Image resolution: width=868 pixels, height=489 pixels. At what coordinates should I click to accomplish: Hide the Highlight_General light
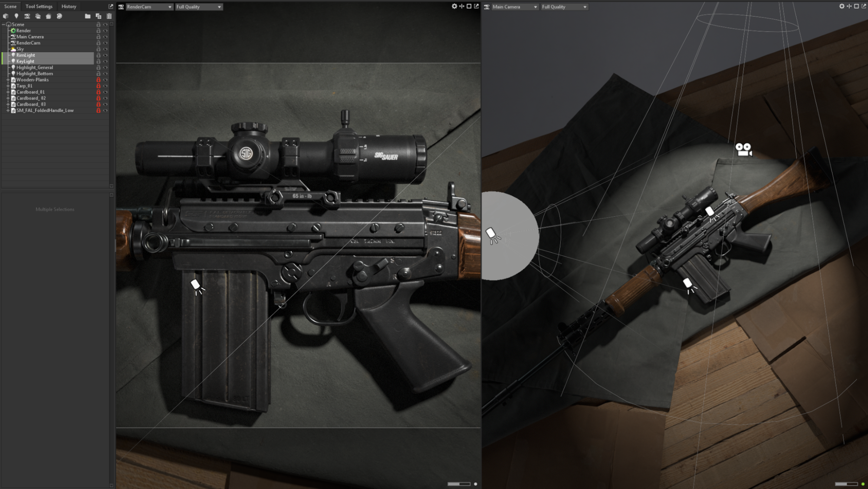(105, 68)
